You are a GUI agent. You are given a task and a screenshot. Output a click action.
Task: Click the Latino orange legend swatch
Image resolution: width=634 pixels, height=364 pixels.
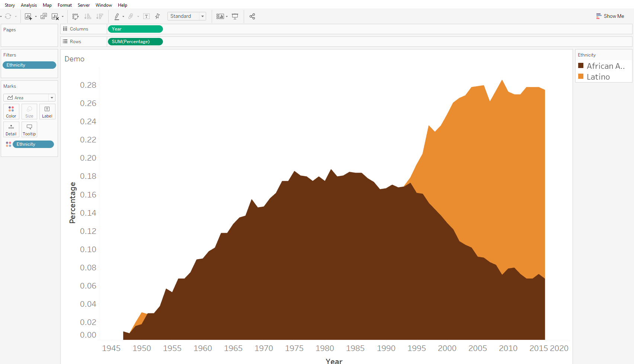(581, 77)
